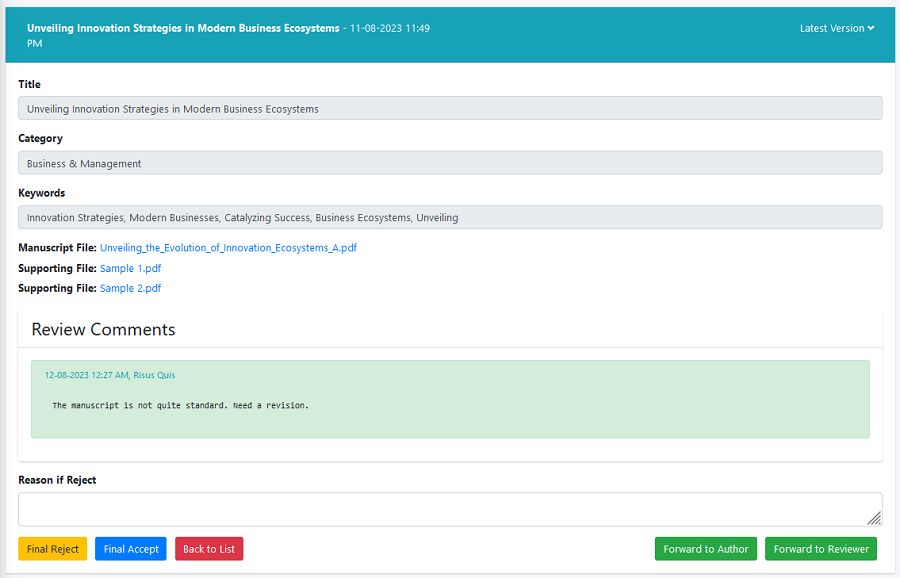Viewport: 900px width, 578px height.
Task: Click the Title input field
Action: pyautogui.click(x=450, y=109)
